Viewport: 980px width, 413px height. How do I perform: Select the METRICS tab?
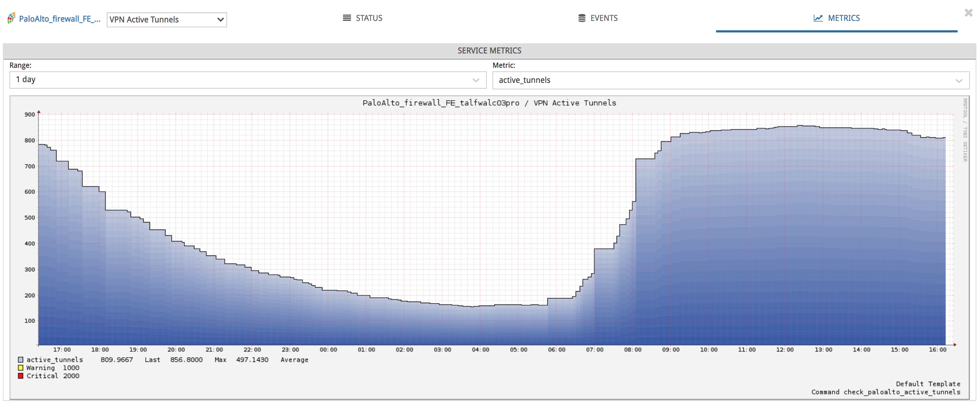[836, 18]
